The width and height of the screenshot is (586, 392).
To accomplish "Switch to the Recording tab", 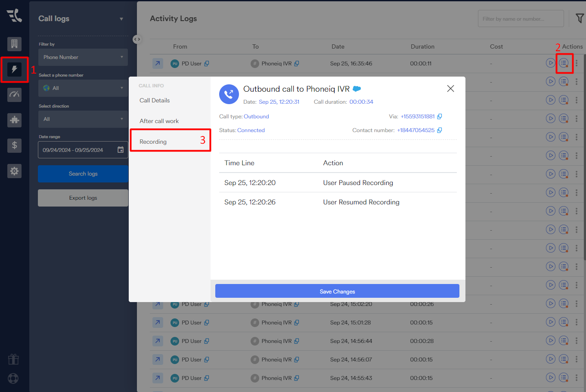I will click(153, 142).
